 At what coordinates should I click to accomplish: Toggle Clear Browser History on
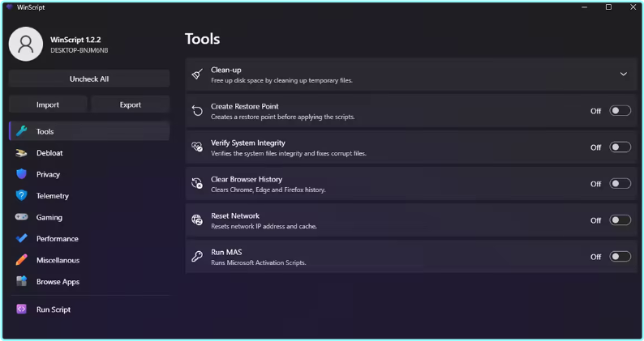[620, 184]
